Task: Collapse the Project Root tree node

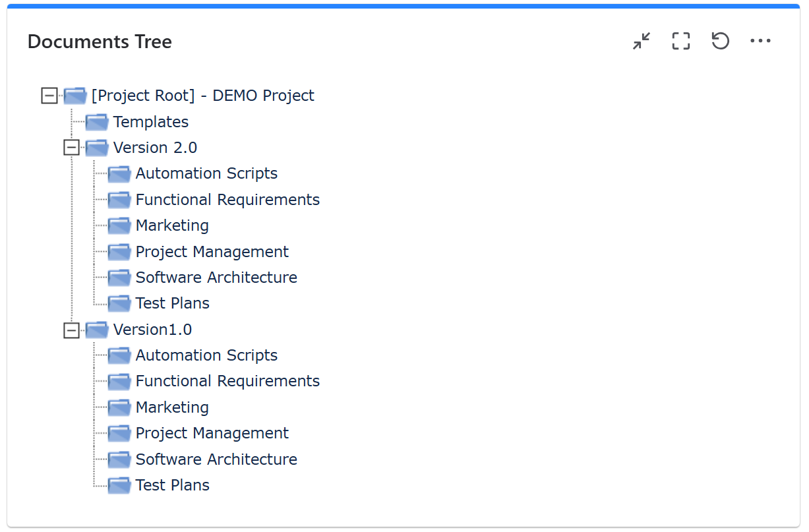Action: (49, 96)
